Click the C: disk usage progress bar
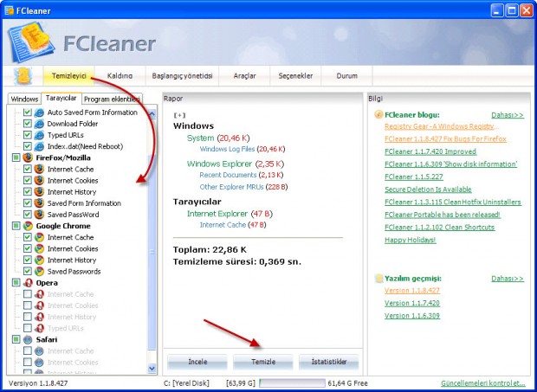The image size is (537, 392). tap(292, 383)
